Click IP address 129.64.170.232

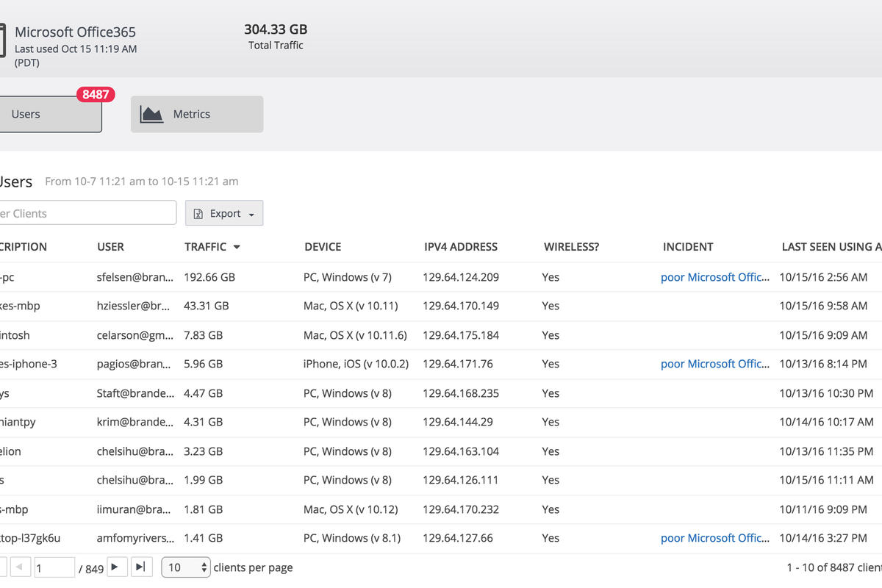[x=461, y=509]
